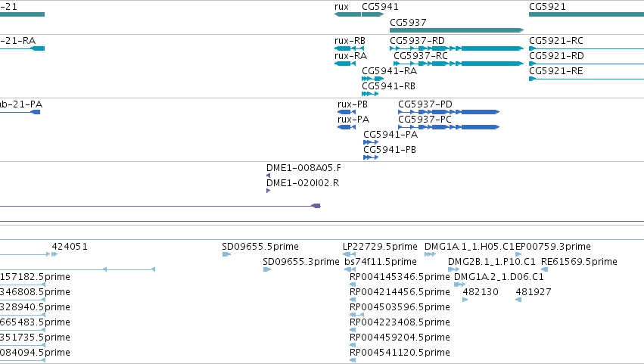
Task: Click the CG5921-RC transcript label
Action: 556,41
